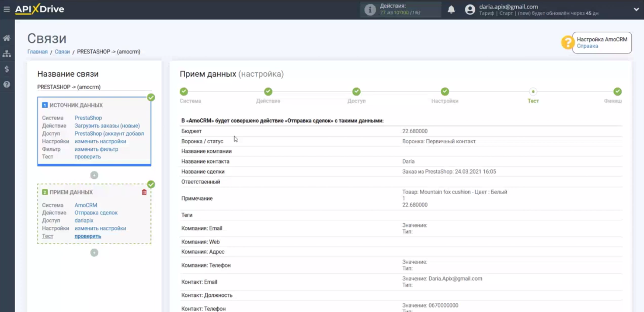Click daria.apix@gmail.com account name
Image resolution: width=644 pixels, height=312 pixels.
pyautogui.click(x=508, y=6)
